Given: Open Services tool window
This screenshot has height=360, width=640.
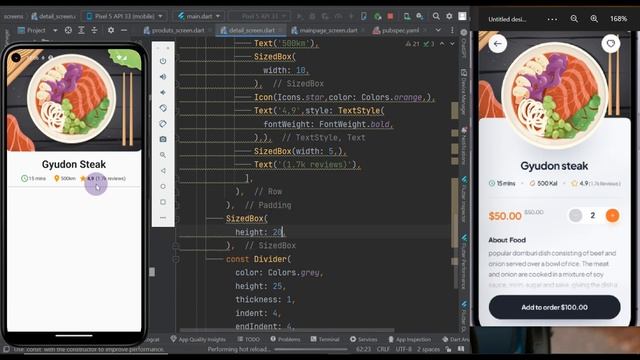Looking at the screenshot, I should click(363, 339).
